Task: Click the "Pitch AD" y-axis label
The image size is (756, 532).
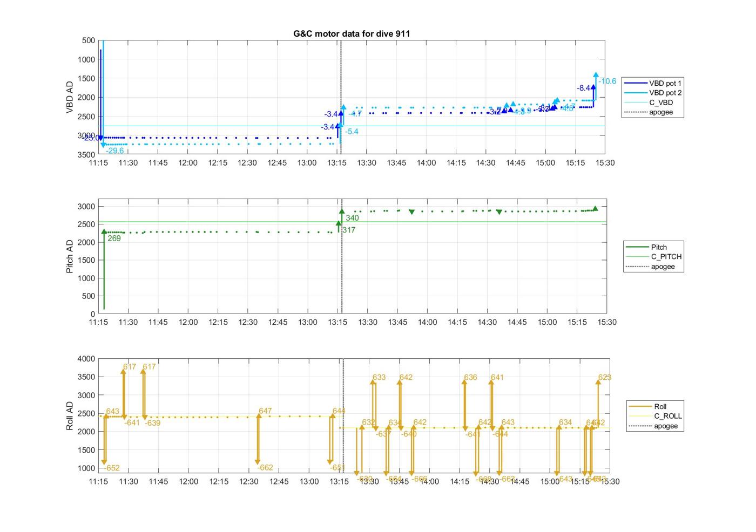Action: point(70,256)
